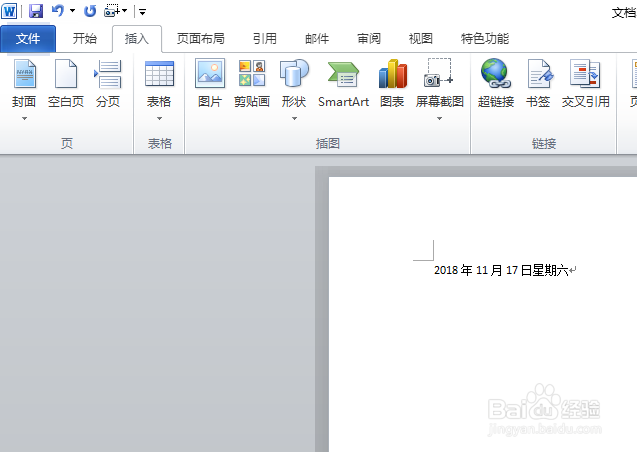Click the 屏幕截图 screenshot icon
The image size is (637, 452).
[439, 74]
